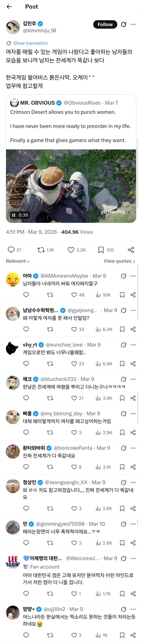Open View quotes link
This screenshot has width=142, height=644.
point(119,261)
